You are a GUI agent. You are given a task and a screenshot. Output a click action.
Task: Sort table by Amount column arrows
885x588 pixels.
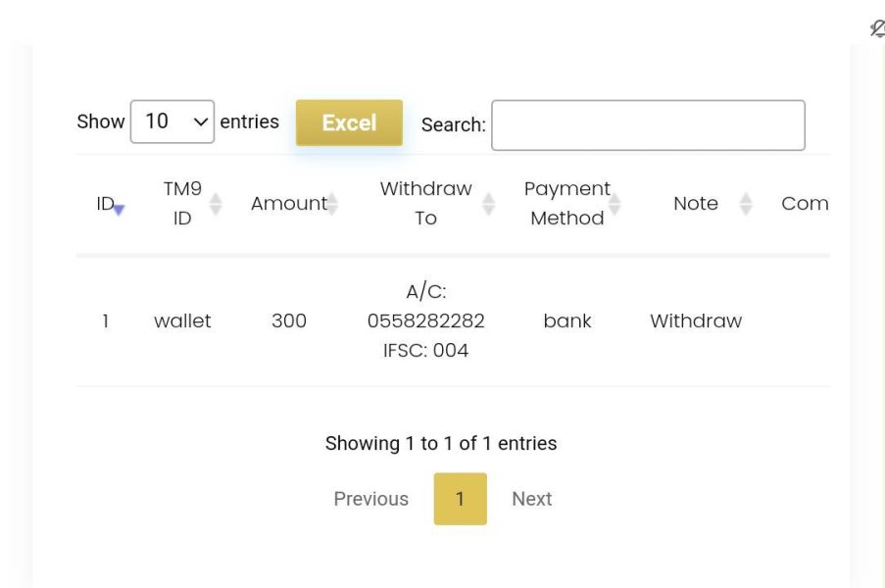click(x=333, y=204)
